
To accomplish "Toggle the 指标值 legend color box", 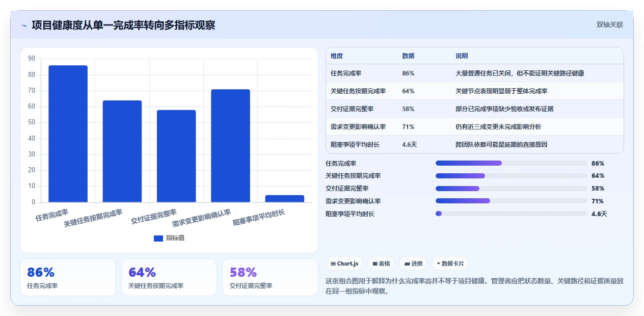I will coord(158,238).
